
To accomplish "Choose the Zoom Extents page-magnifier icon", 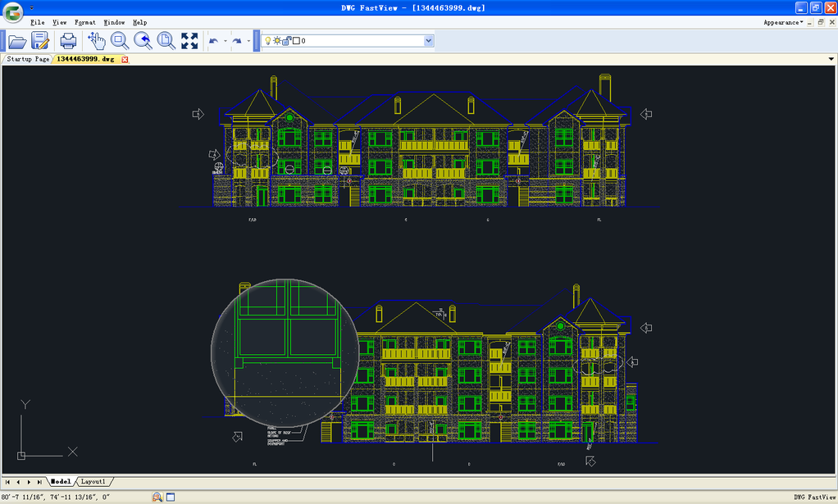I will (x=166, y=41).
